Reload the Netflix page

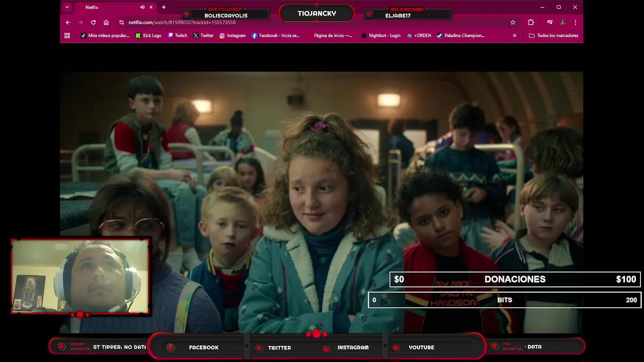tap(93, 22)
